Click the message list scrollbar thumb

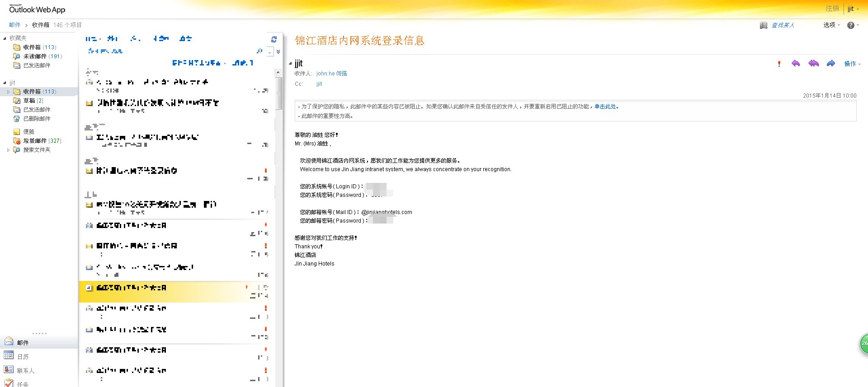(278, 93)
